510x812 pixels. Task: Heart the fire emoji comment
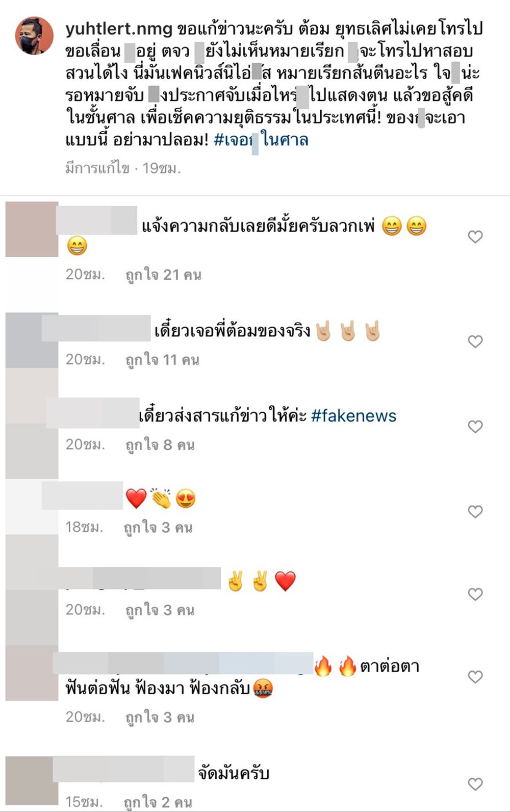click(x=475, y=677)
